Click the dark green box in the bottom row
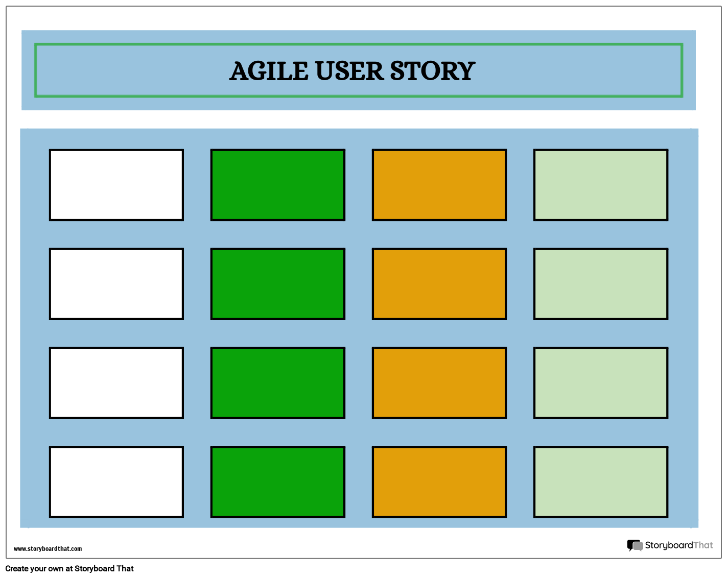This screenshot has width=728, height=578. 278,482
